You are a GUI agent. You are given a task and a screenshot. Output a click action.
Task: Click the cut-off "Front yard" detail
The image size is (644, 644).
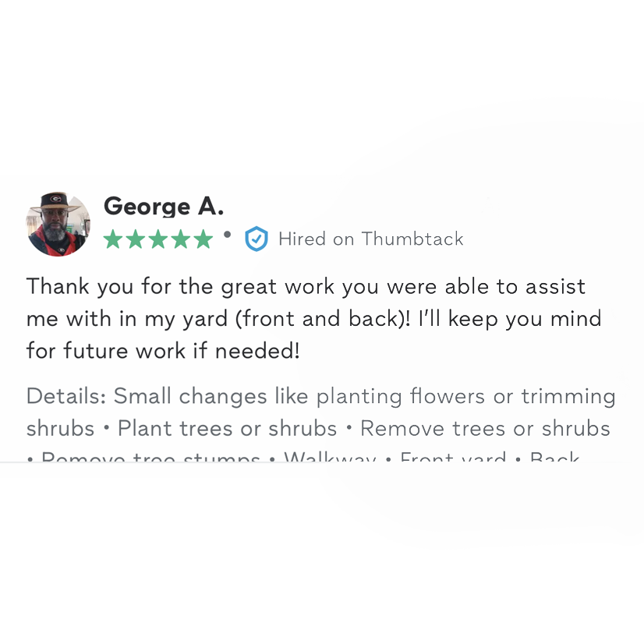point(453,458)
